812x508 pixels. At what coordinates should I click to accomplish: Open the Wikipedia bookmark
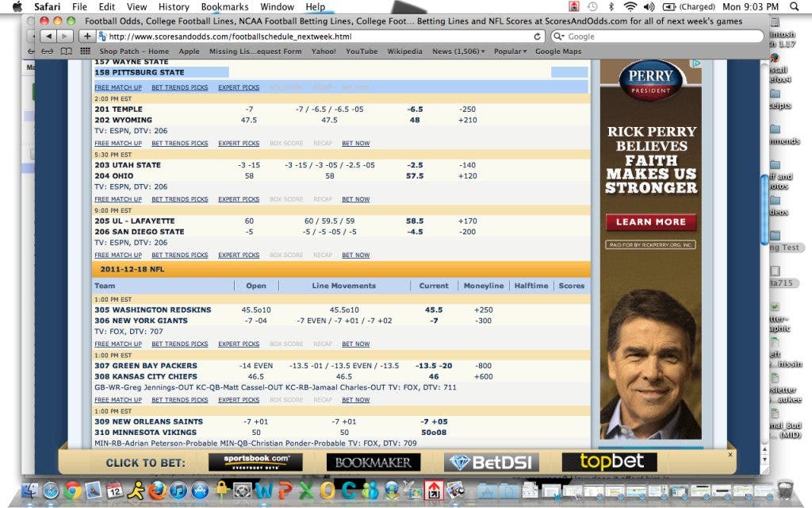tap(404, 52)
